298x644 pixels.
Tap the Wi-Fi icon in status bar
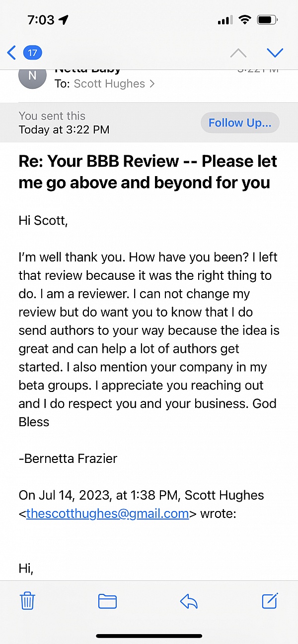[x=244, y=20]
